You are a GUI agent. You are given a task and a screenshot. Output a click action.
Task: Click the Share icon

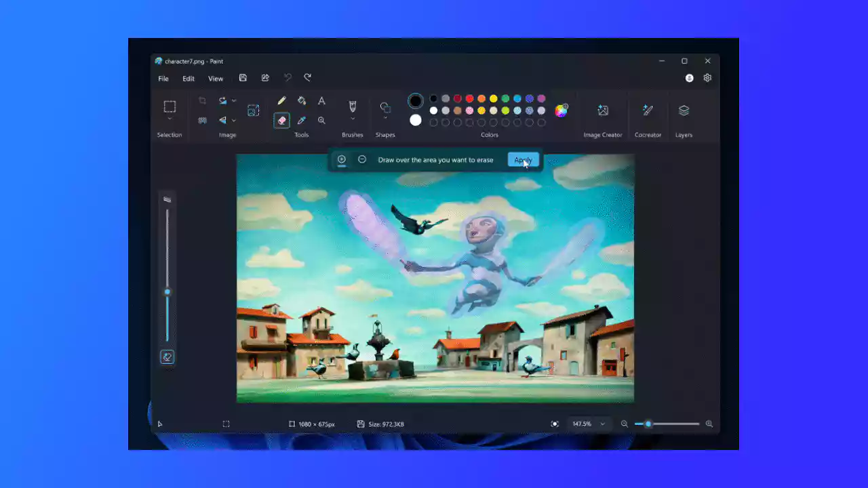265,78
